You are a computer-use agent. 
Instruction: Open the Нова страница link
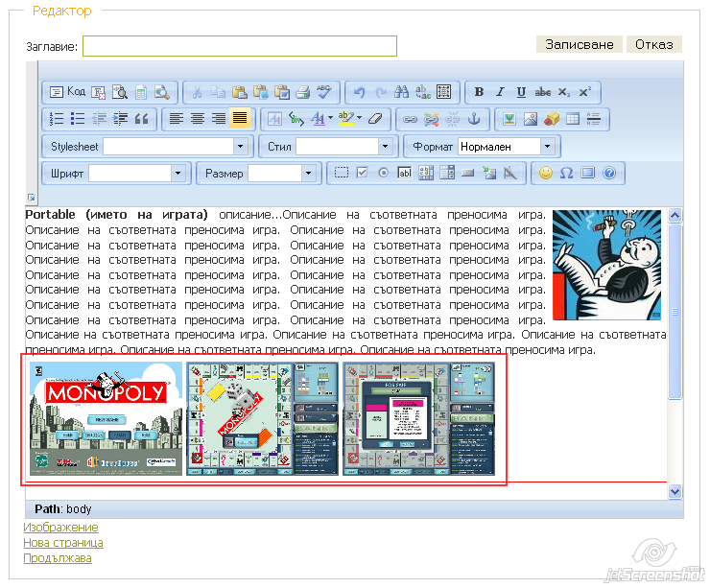[63, 543]
